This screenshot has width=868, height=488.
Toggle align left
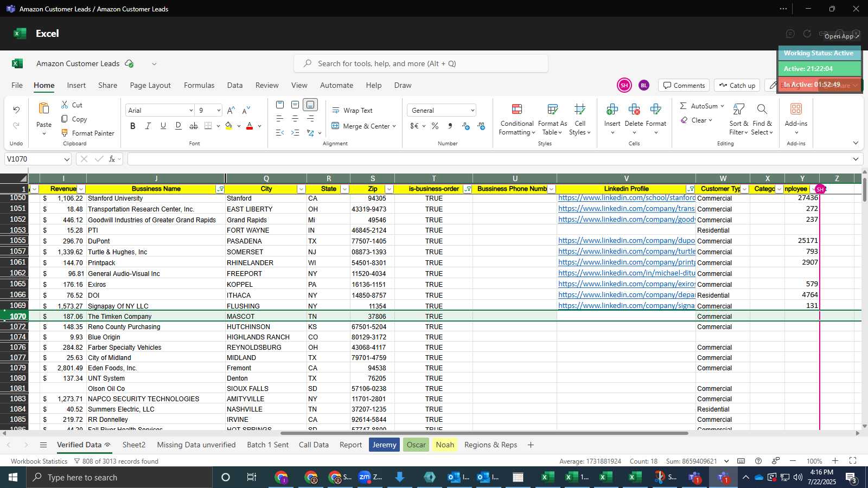tap(280, 118)
